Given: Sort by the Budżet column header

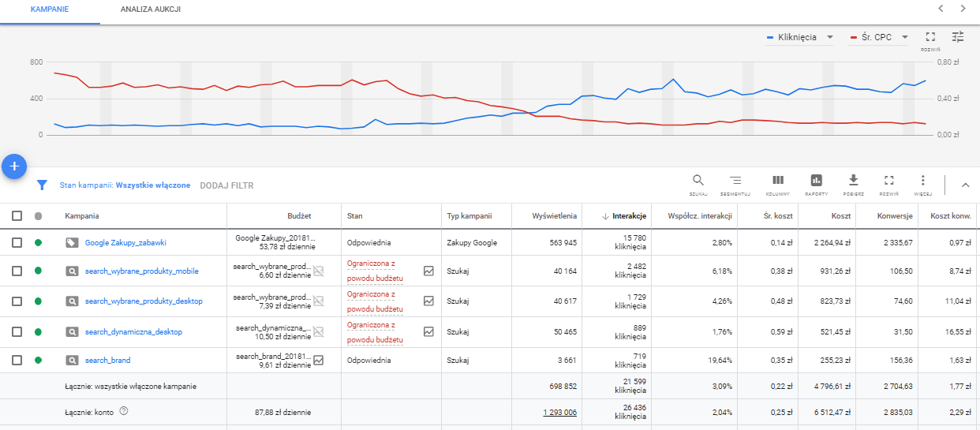Looking at the screenshot, I should [299, 216].
